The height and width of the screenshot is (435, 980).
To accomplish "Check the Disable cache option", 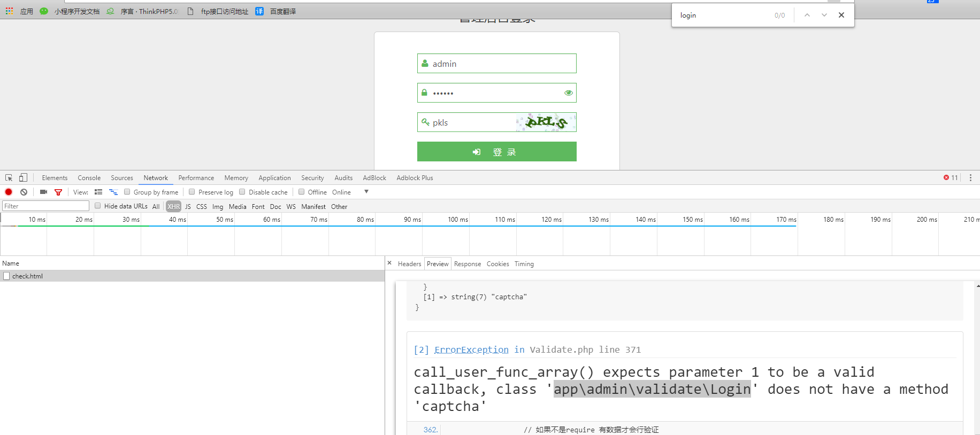I will [x=242, y=192].
